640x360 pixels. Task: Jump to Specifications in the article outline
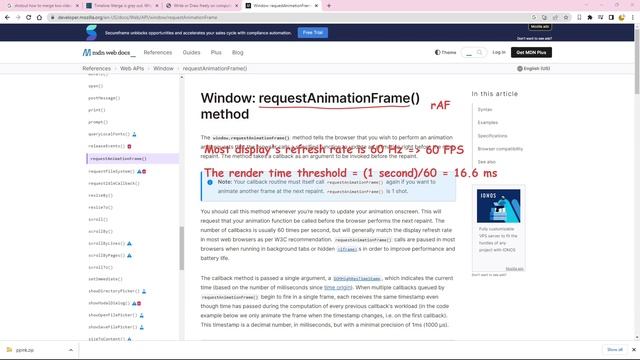[492, 136]
